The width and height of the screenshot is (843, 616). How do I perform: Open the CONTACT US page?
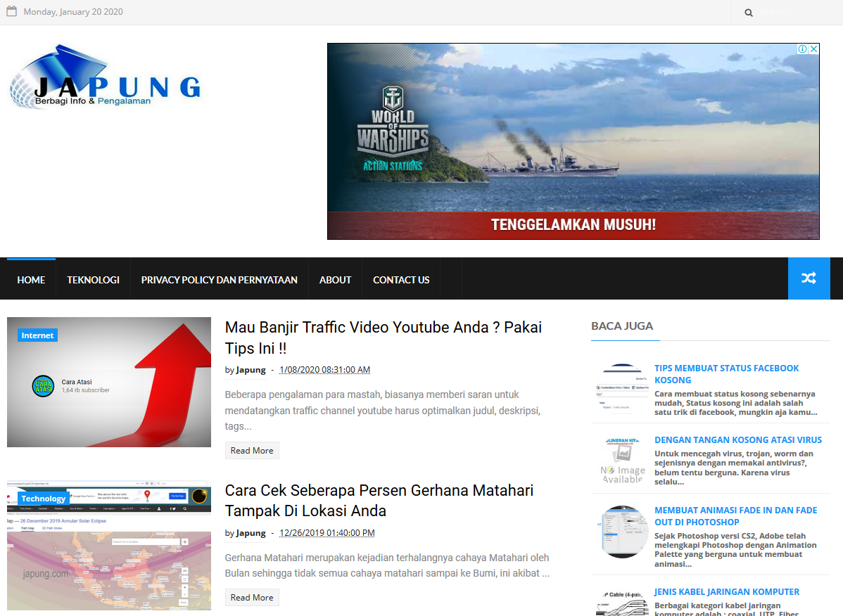click(401, 279)
